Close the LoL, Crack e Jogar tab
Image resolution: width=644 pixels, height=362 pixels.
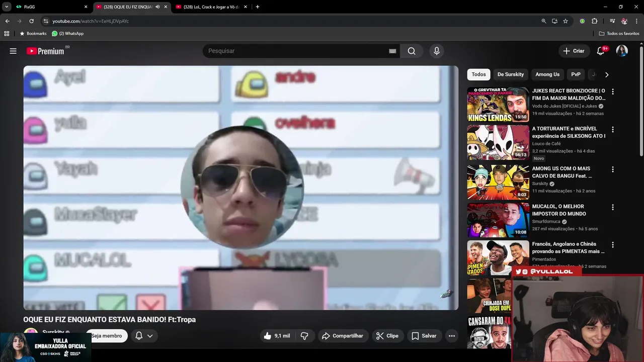(x=245, y=7)
